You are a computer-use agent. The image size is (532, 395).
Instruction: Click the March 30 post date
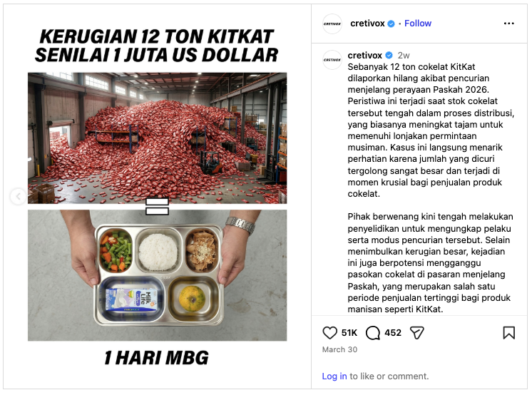click(x=339, y=349)
